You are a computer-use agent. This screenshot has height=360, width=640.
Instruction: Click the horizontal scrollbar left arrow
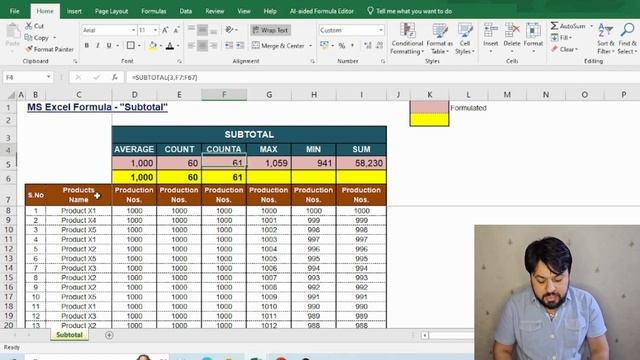tap(425, 335)
